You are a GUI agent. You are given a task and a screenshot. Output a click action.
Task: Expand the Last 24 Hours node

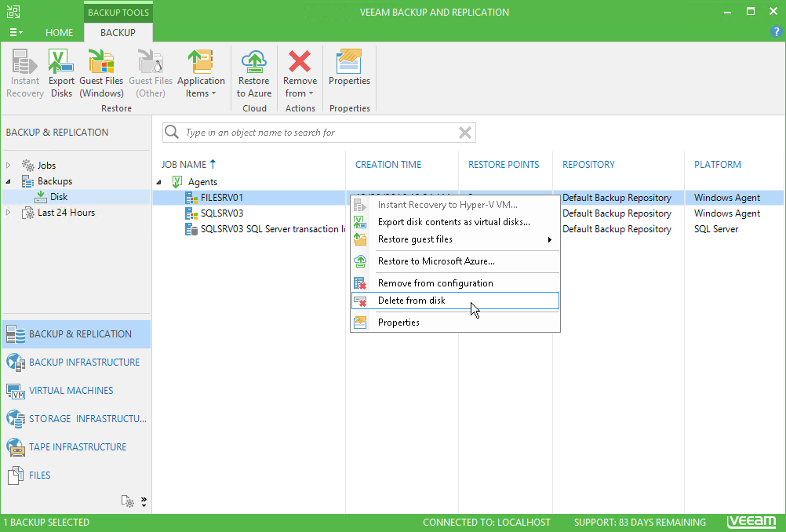click(x=9, y=213)
